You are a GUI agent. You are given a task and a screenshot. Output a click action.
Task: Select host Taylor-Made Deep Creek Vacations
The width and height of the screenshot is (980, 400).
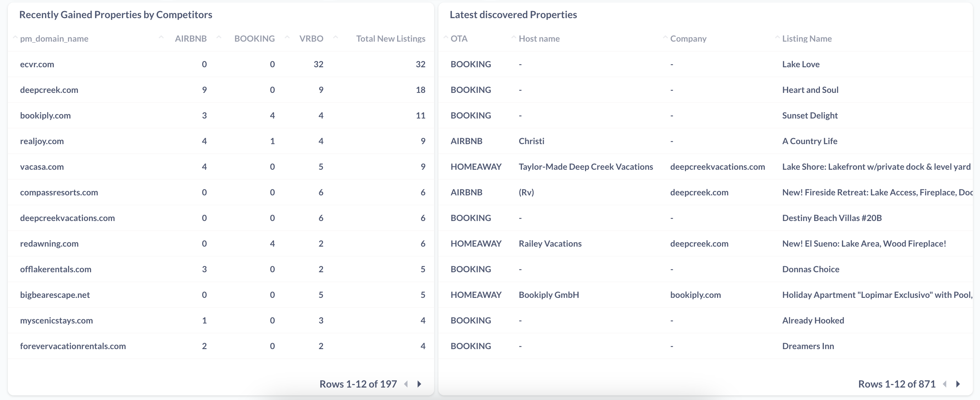click(585, 167)
